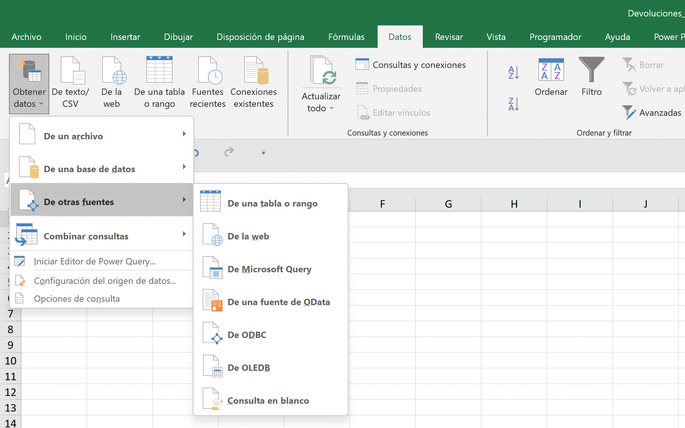685x428 pixels.
Task: Open quick access toolbar customize dropdown
Action: tap(263, 152)
